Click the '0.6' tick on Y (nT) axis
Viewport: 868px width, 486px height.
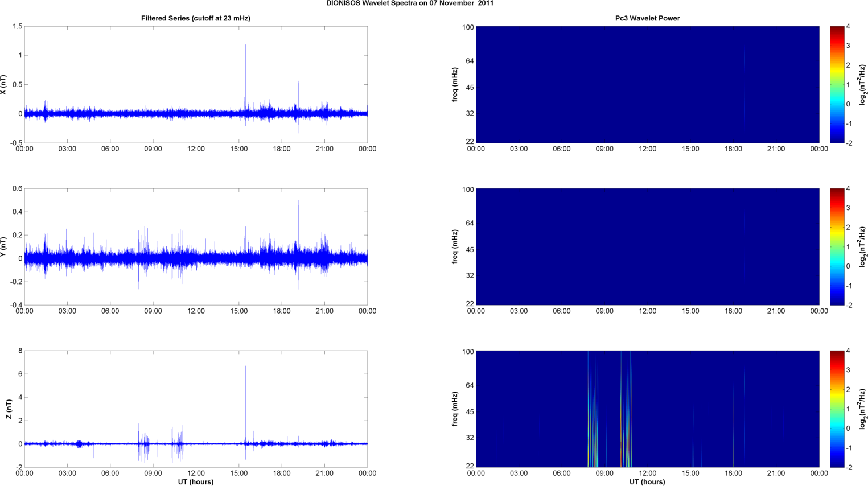pyautogui.click(x=17, y=189)
